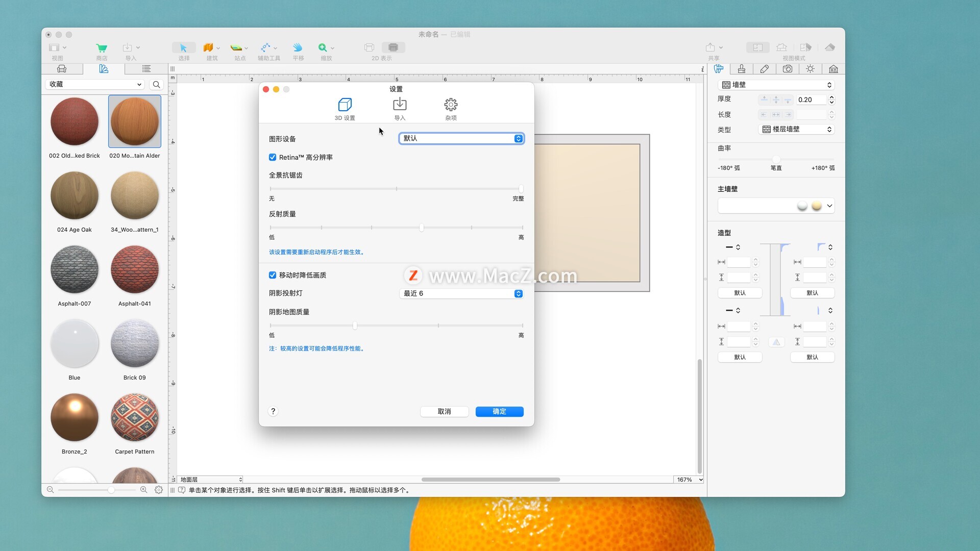Open the materials library tab

tap(104, 69)
